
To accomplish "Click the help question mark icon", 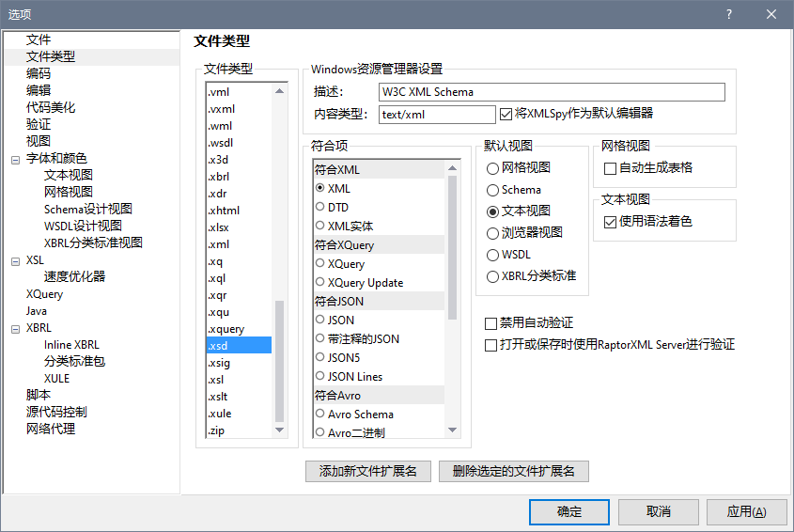I will pyautogui.click(x=729, y=14).
